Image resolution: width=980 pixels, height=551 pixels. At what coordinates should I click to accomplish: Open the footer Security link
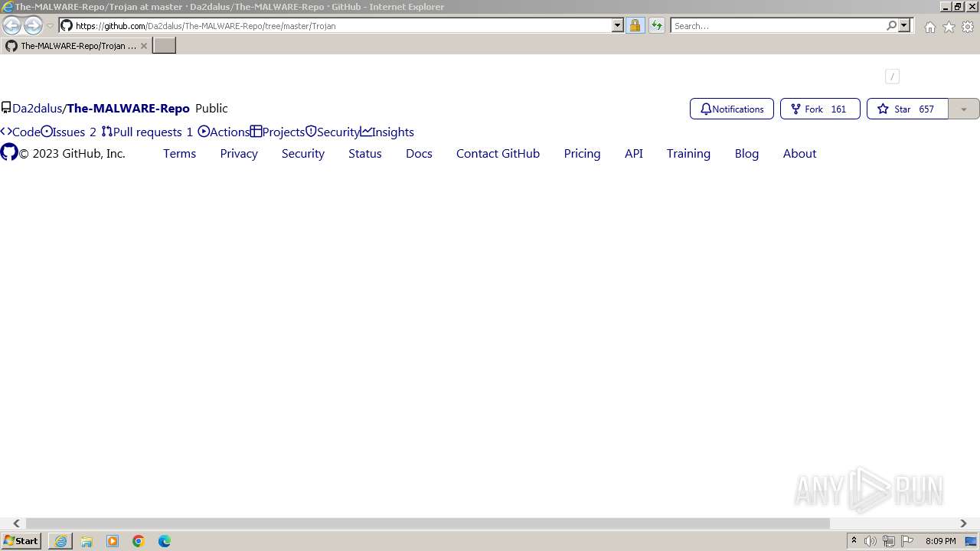tap(303, 154)
